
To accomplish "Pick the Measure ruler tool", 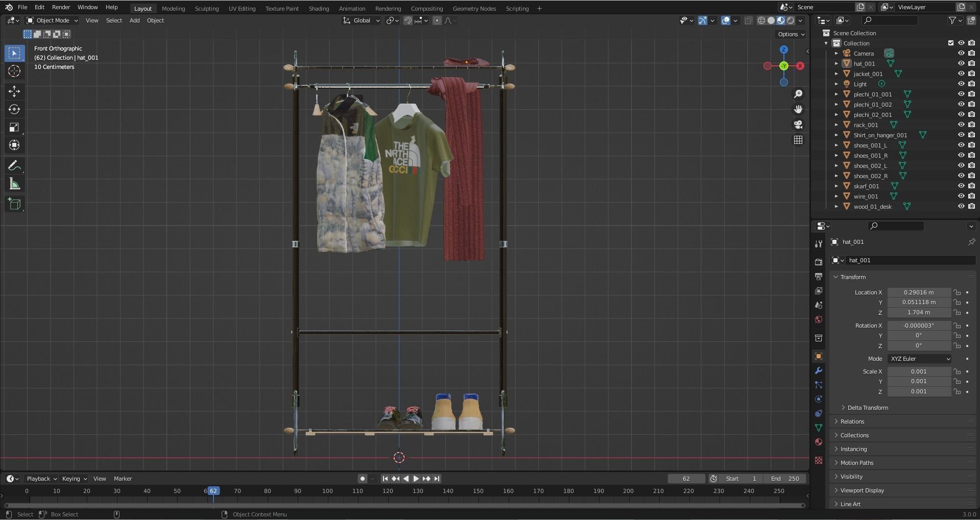I will pos(14,184).
